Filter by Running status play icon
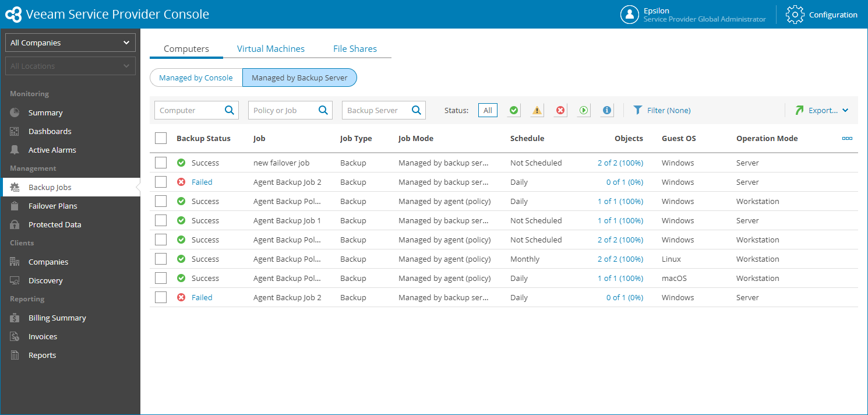Screen dimensions: 868x415 584,110
